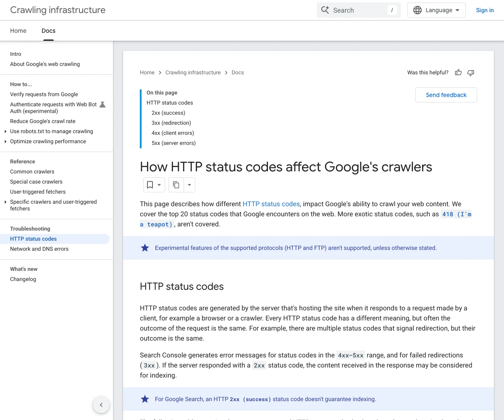This screenshot has width=504, height=420.
Task: Open Authenticate requests with Web Bot Auth
Action: click(53, 108)
